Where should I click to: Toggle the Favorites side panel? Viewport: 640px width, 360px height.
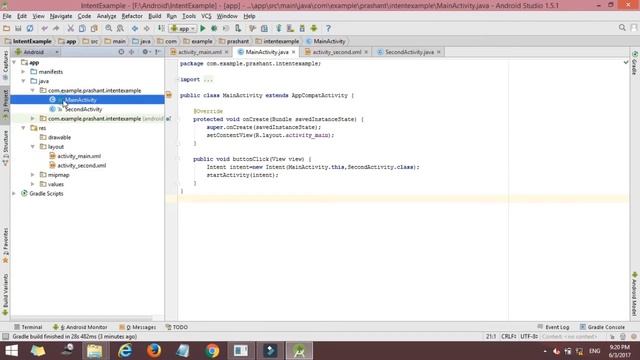(5, 245)
